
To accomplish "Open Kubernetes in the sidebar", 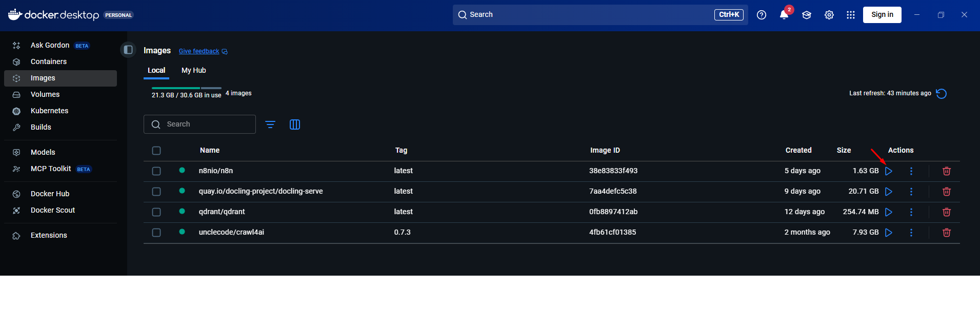I will [61, 111].
